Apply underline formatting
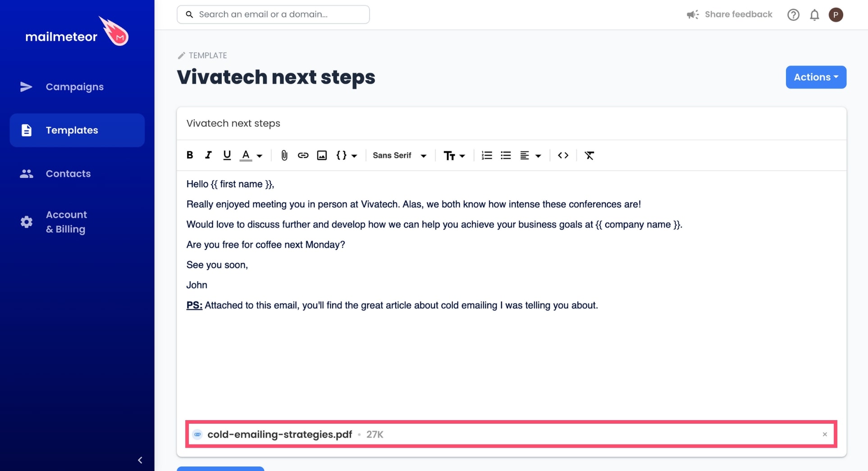The height and width of the screenshot is (471, 868). [x=227, y=155]
